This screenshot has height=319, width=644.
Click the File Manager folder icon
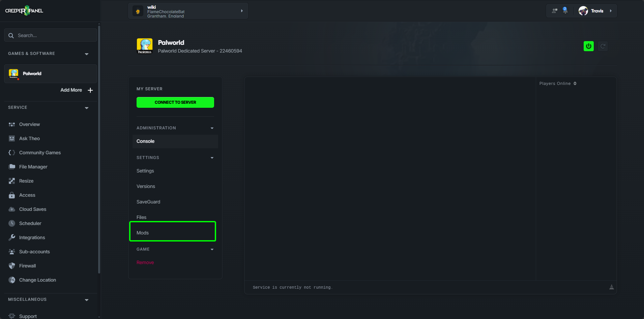pos(12,167)
